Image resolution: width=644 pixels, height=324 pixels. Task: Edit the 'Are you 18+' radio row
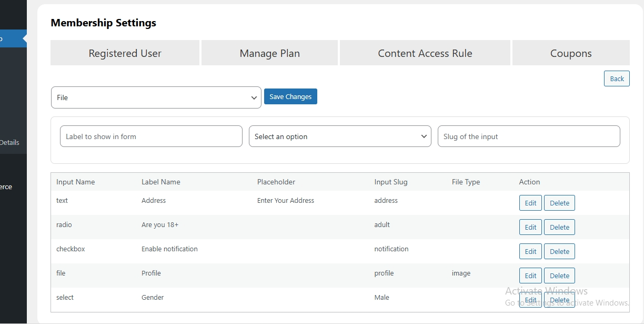point(530,227)
